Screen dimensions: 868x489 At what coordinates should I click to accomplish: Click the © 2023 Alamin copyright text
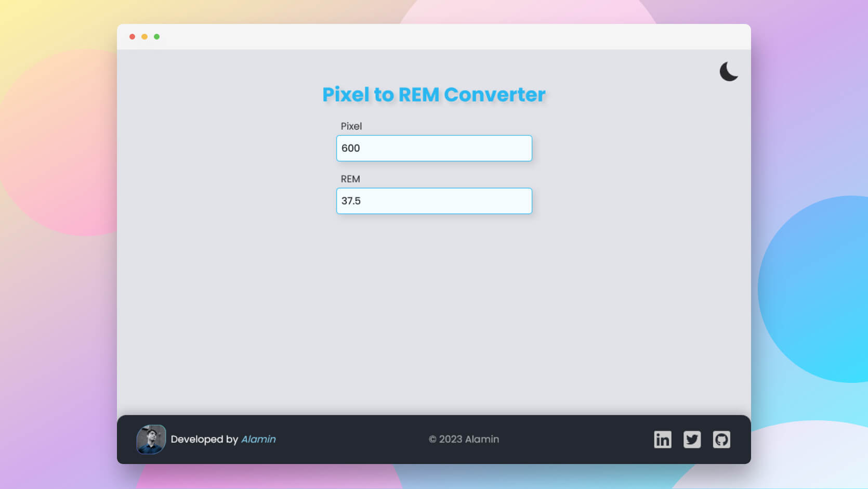click(464, 440)
